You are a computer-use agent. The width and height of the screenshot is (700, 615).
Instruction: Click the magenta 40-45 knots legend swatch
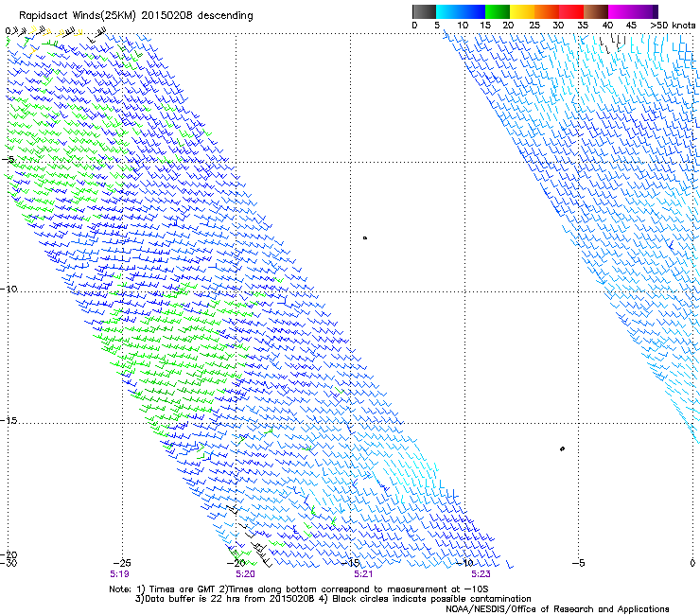pos(621,11)
